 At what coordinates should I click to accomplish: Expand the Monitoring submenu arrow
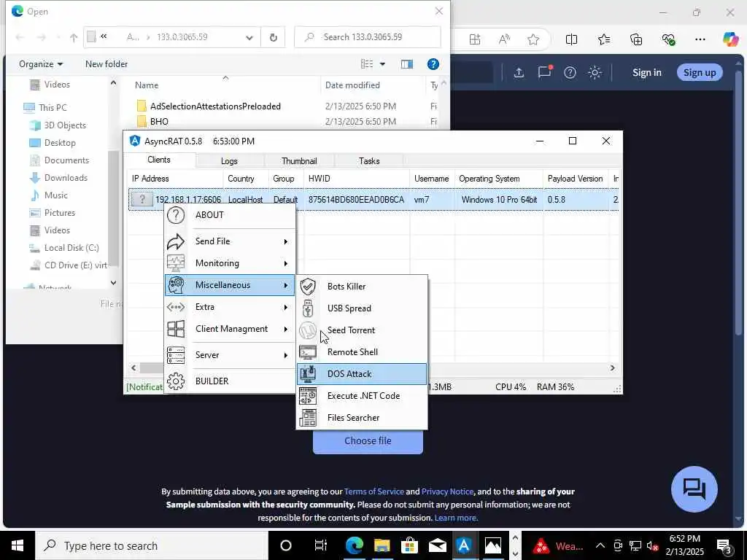[286, 263]
